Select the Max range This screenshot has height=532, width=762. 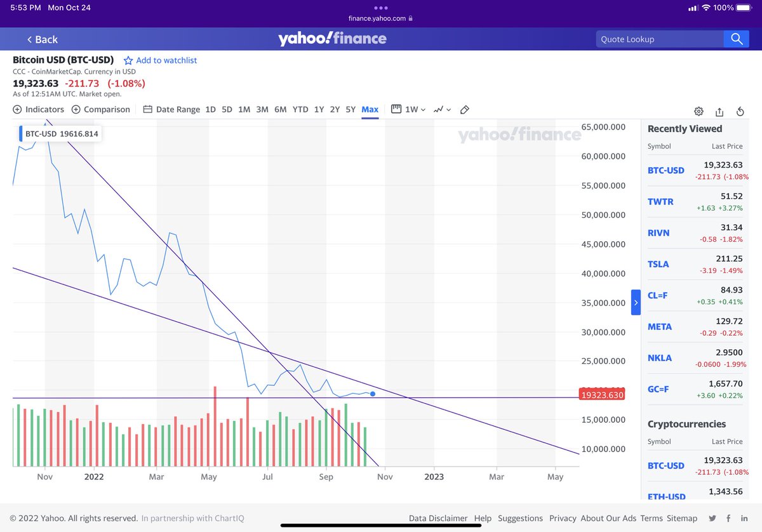coord(370,109)
